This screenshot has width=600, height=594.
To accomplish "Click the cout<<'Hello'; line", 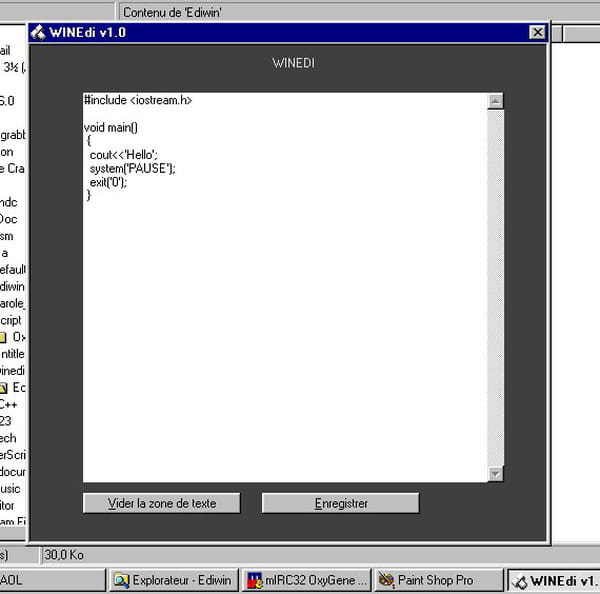I will 124,155.
